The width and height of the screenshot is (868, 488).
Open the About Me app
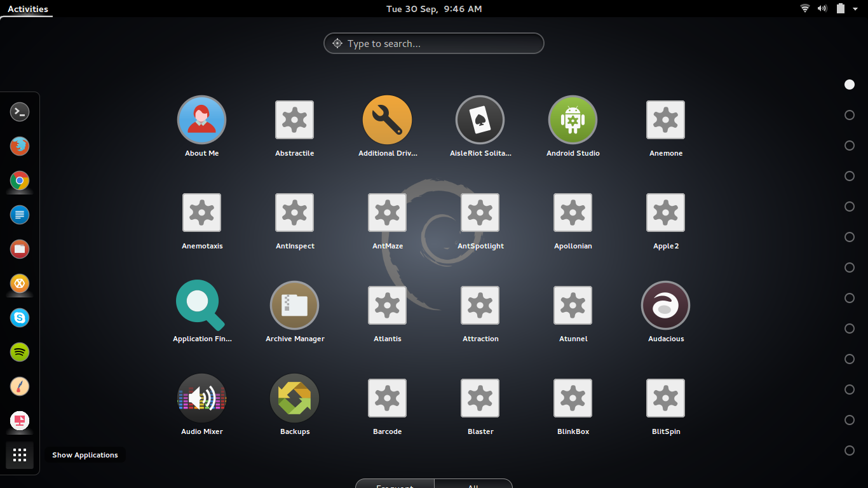pos(201,120)
